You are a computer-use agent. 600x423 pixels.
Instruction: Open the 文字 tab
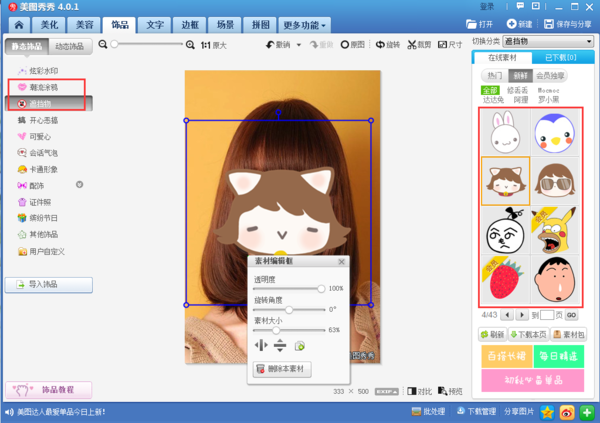click(154, 24)
